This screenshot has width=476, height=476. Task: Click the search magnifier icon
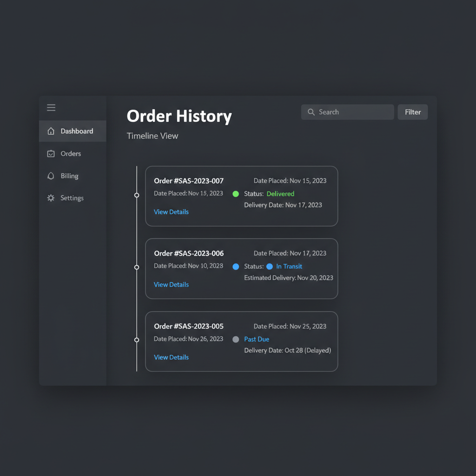pyautogui.click(x=311, y=112)
